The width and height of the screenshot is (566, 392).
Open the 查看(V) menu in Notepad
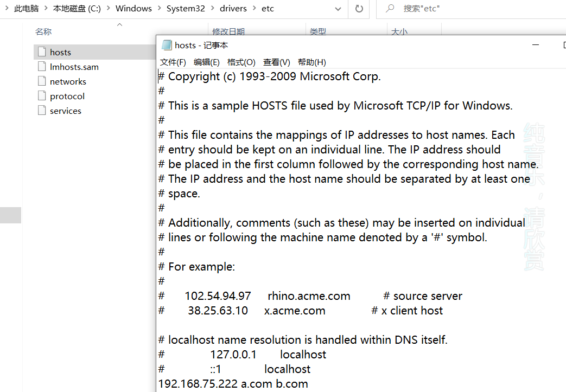[277, 62]
